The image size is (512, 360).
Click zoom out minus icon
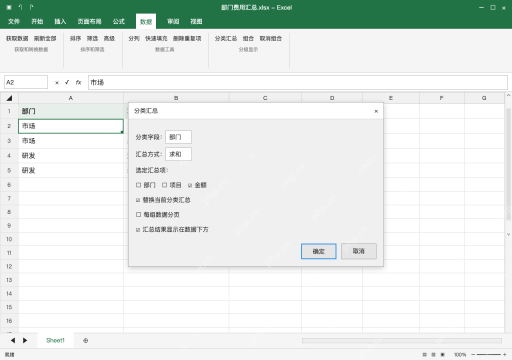(x=473, y=355)
